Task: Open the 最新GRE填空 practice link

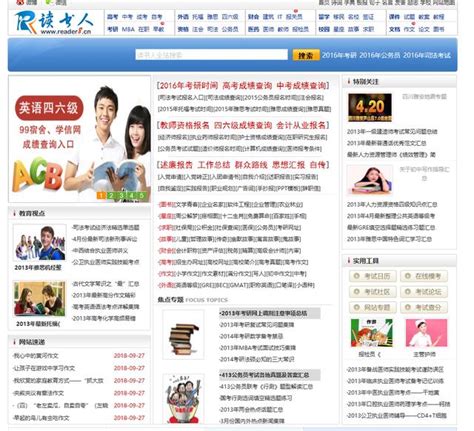Action: click(391, 227)
